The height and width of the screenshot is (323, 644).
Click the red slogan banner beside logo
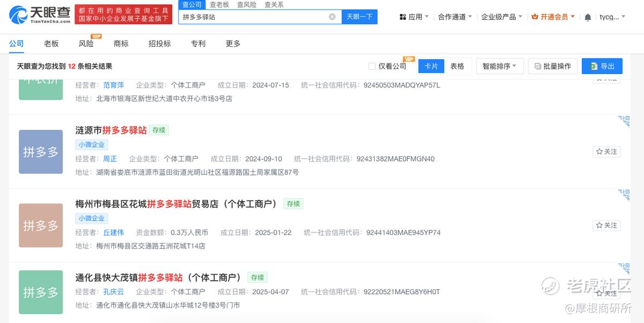pyautogui.click(x=122, y=14)
